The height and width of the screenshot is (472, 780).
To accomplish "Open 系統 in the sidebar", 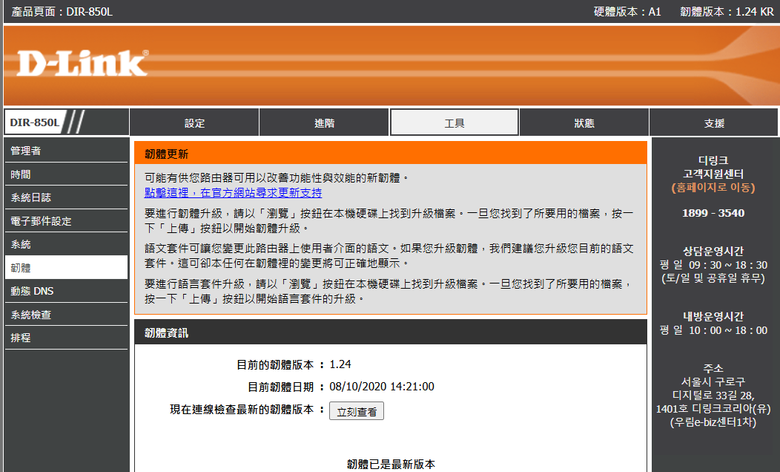I will (x=66, y=244).
